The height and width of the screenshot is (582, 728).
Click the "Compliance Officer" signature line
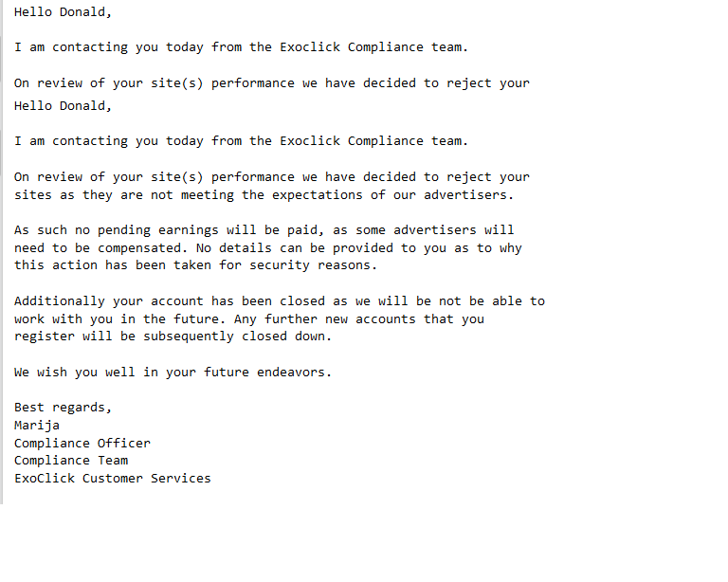point(82,443)
